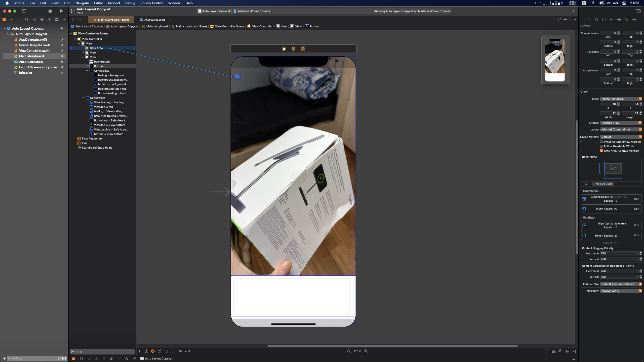Edit the Width Equals 22 constraint
644x362 pixels.
pyautogui.click(x=636, y=209)
